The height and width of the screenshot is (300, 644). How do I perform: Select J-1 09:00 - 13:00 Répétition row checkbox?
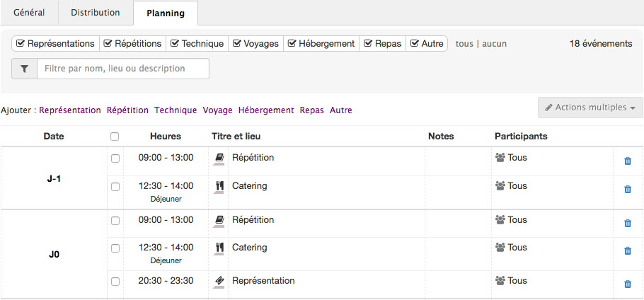(115, 158)
